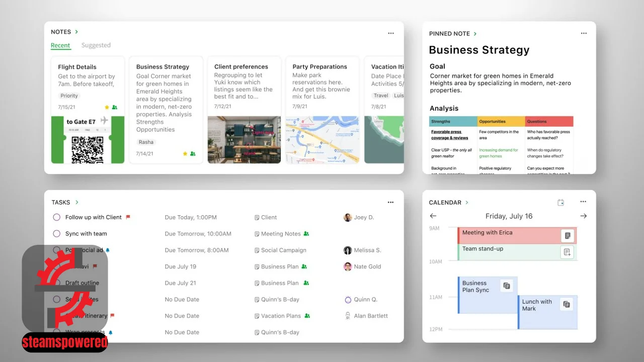Click Melissa S. avatar
The width and height of the screenshot is (644, 362).
tap(348, 250)
